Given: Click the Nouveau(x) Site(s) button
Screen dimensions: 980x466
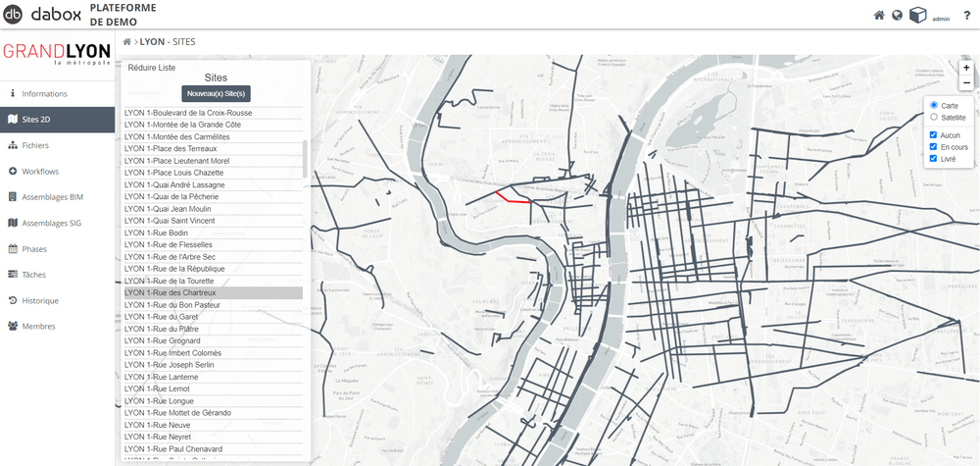Looking at the screenshot, I should pos(216,94).
